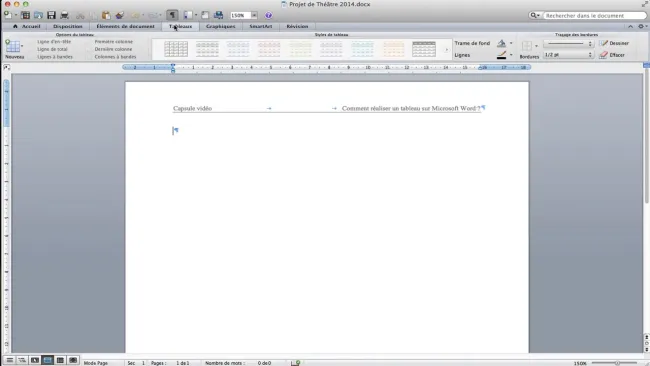Click the Trame de fond paint bucket

pos(501,43)
